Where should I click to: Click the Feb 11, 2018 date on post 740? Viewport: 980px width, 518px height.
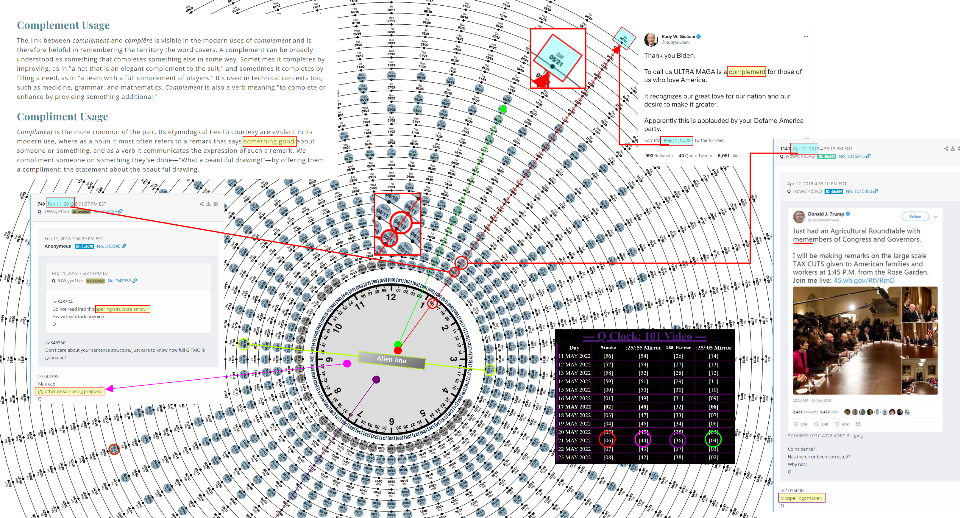(60, 204)
